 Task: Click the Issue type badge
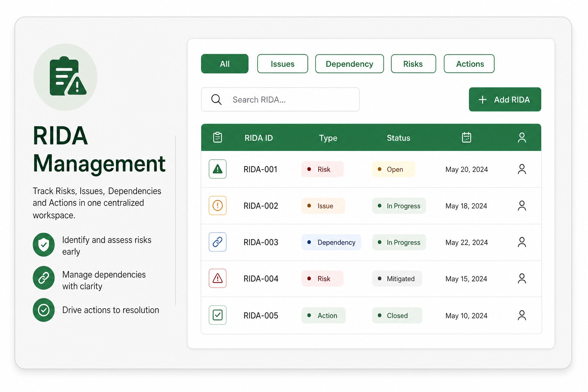click(x=323, y=206)
